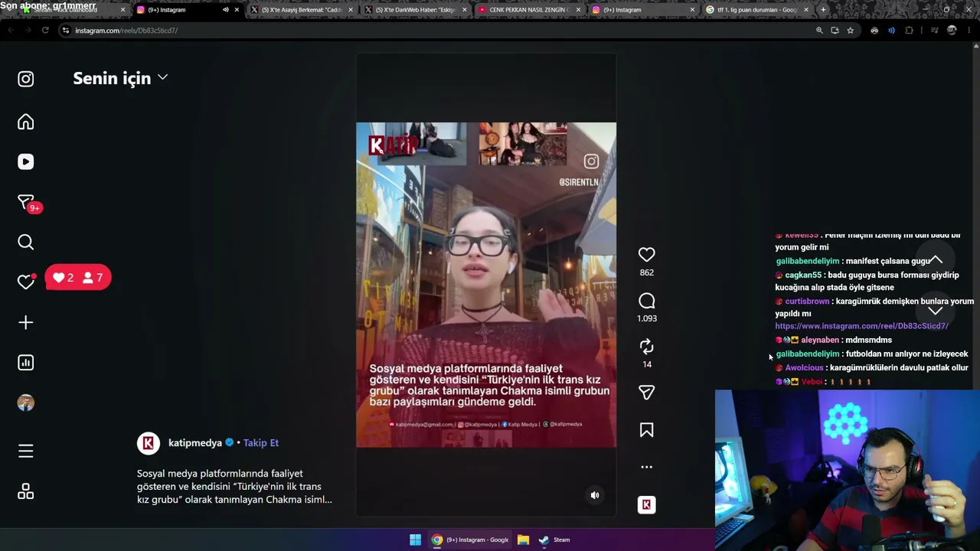Click the katipmedya profile avatar
Screen dimensions: 980x551
point(149,443)
